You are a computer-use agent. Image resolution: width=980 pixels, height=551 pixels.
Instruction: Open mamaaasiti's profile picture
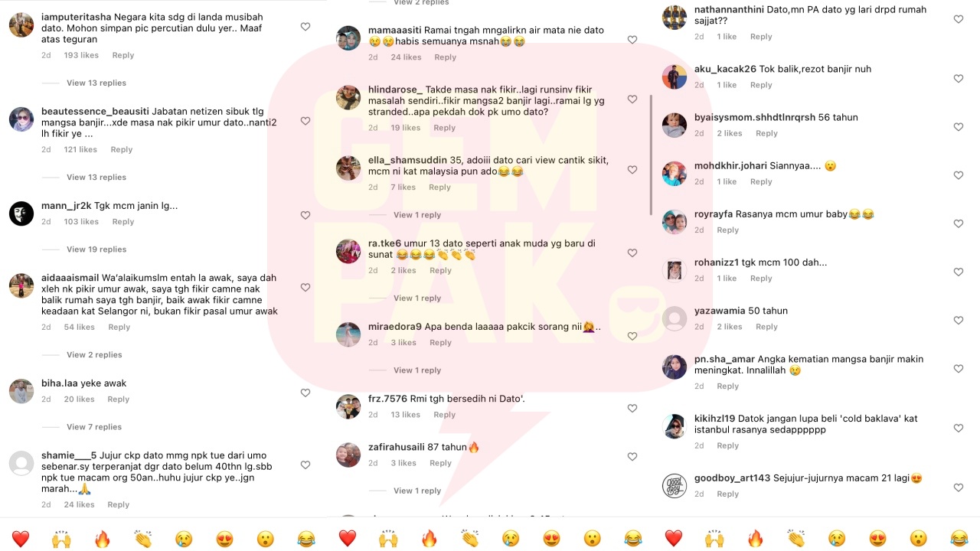(348, 38)
